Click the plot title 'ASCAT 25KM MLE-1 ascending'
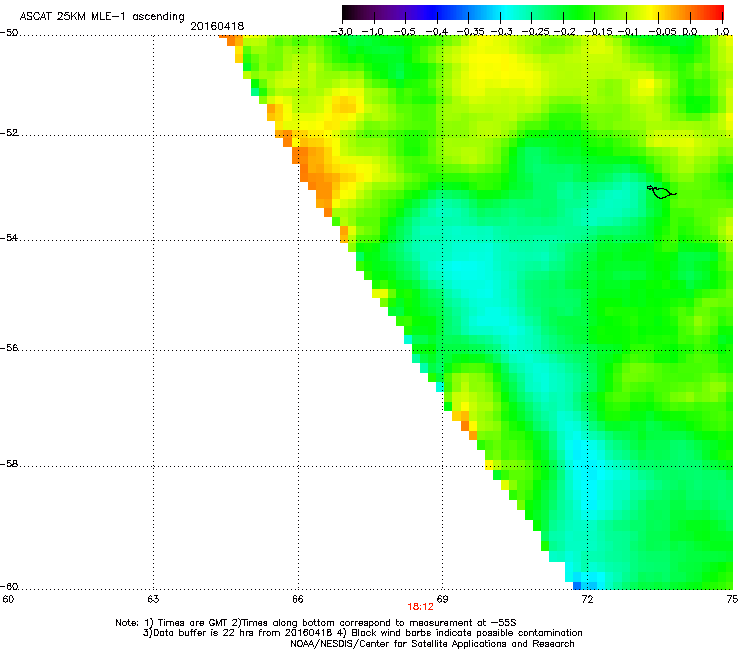This screenshot has width=740, height=650. coord(102,16)
